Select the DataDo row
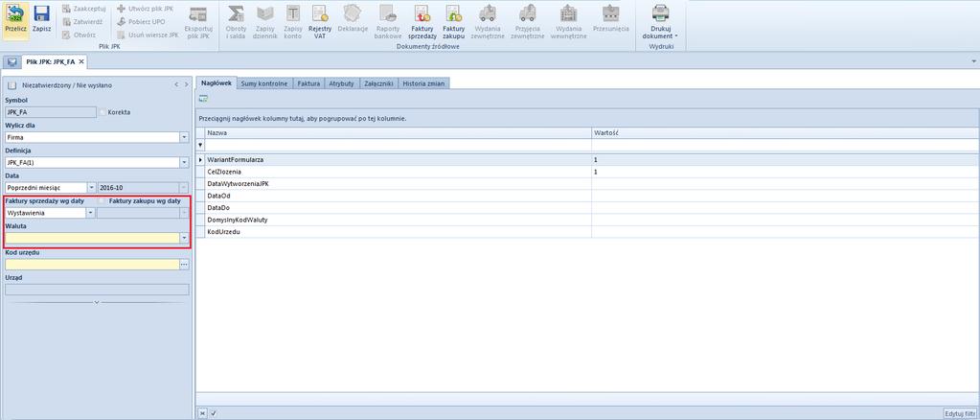The width and height of the screenshot is (980, 420). coord(587,207)
